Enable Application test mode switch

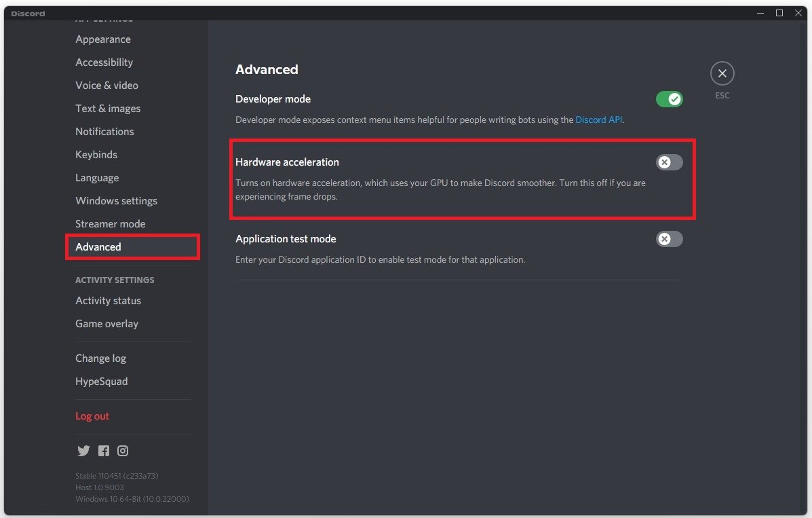(669, 239)
